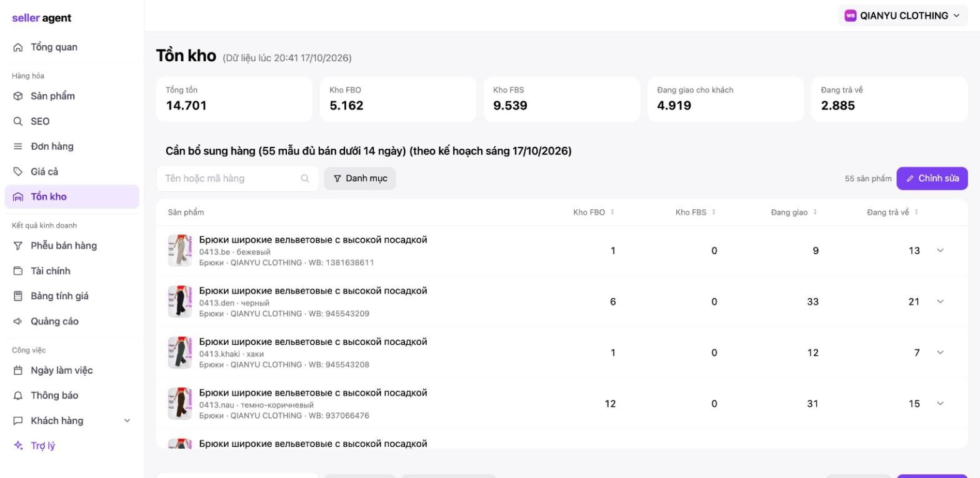Open the QIANYU CLOTHING store dropdown
The width and height of the screenshot is (980, 478).
coord(902,16)
